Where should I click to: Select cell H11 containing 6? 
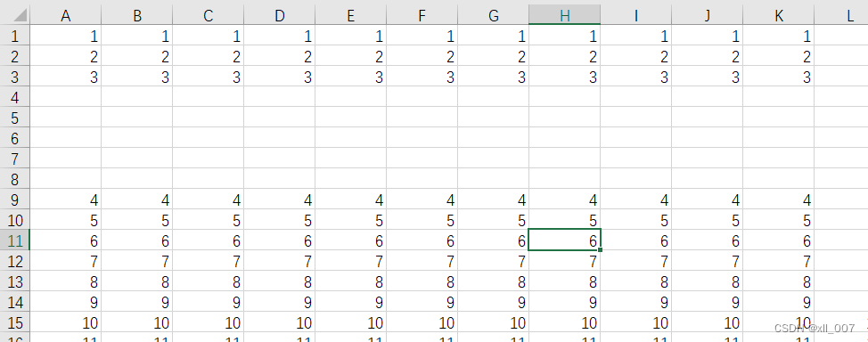(565, 240)
